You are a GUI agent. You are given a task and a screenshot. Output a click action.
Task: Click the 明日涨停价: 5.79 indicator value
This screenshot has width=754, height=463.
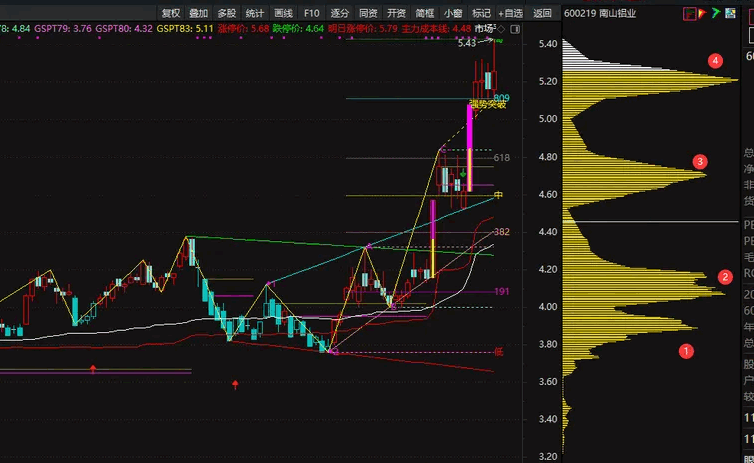(x=363, y=29)
